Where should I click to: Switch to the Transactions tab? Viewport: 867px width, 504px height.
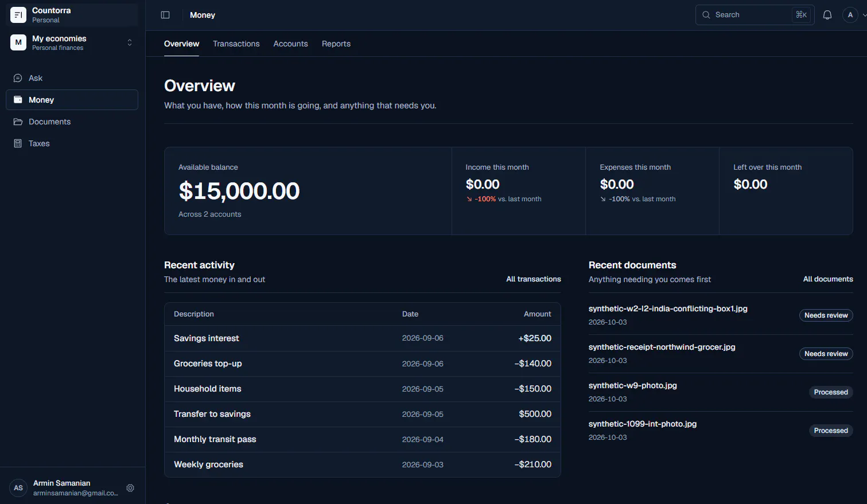(236, 44)
